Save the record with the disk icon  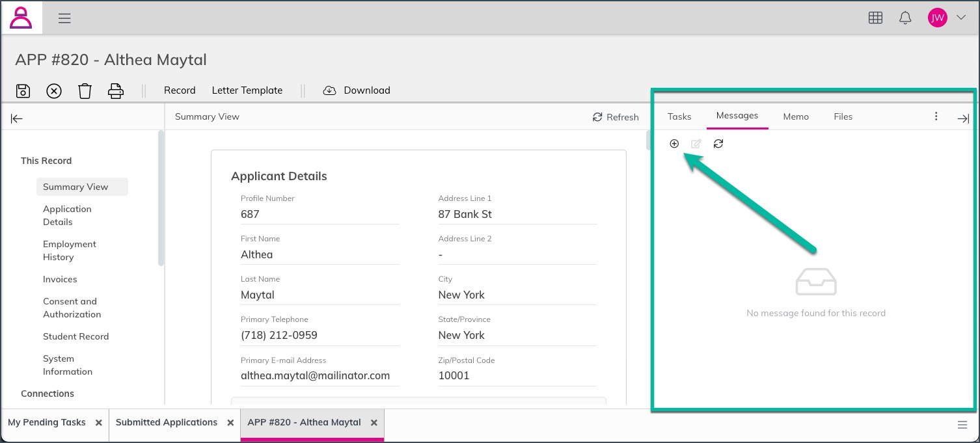coord(23,91)
